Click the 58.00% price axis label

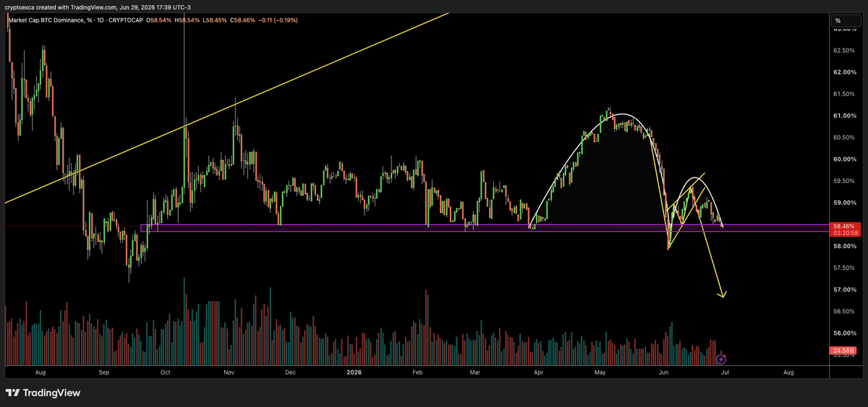[844, 246]
